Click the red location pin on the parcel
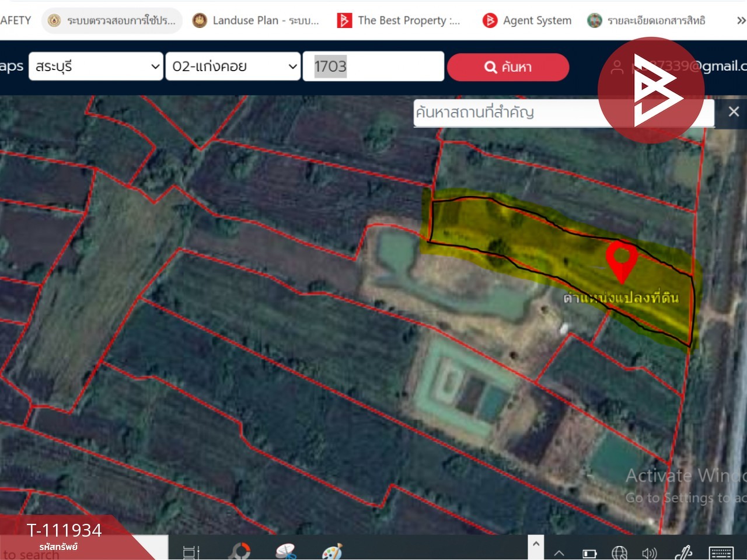Image resolution: width=747 pixels, height=560 pixels. 622,262
